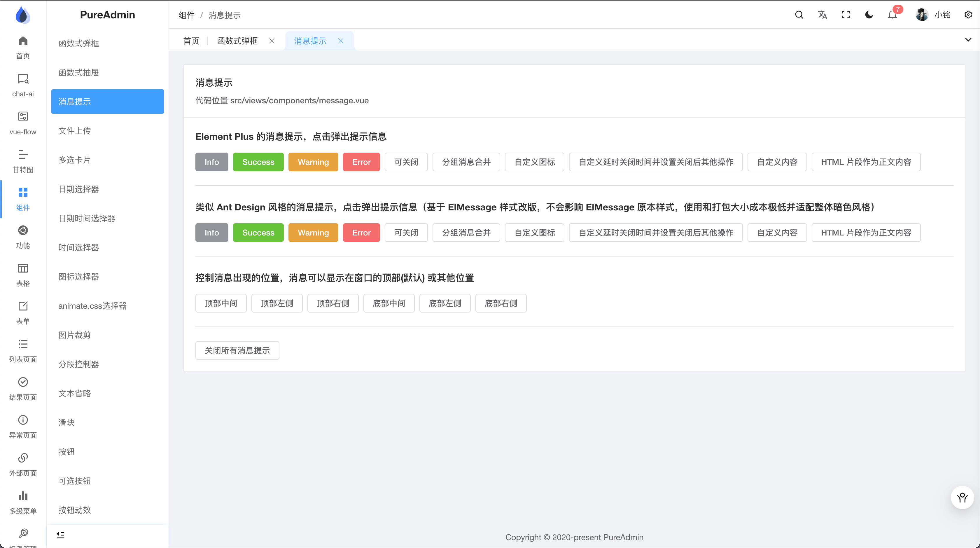Click the 底部右侧 position button

(501, 303)
